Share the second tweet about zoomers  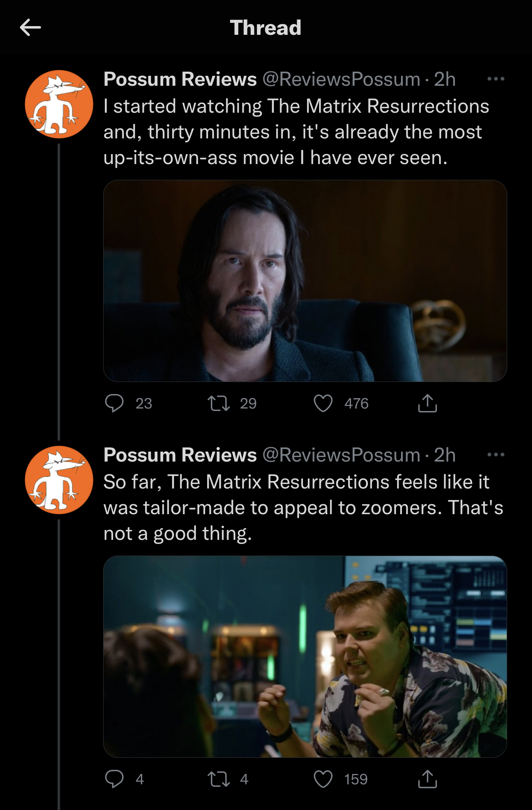(428, 779)
